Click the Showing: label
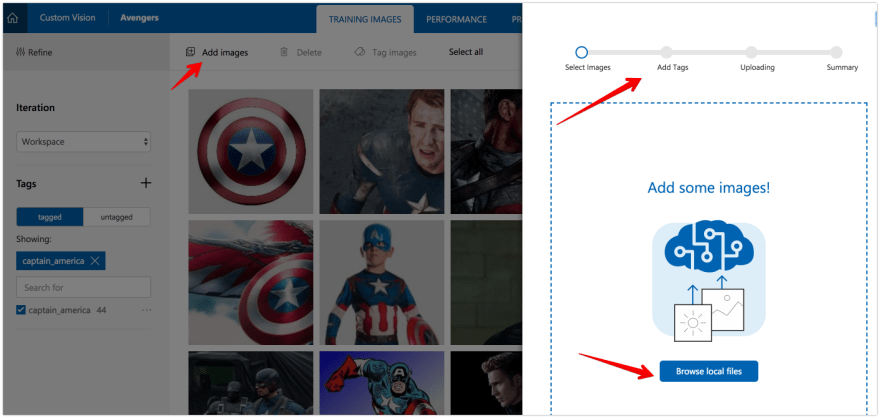This screenshot has height=418, width=880. 34,239
